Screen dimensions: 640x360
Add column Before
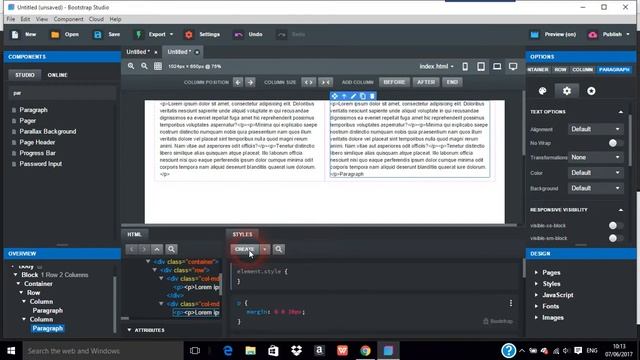click(394, 82)
